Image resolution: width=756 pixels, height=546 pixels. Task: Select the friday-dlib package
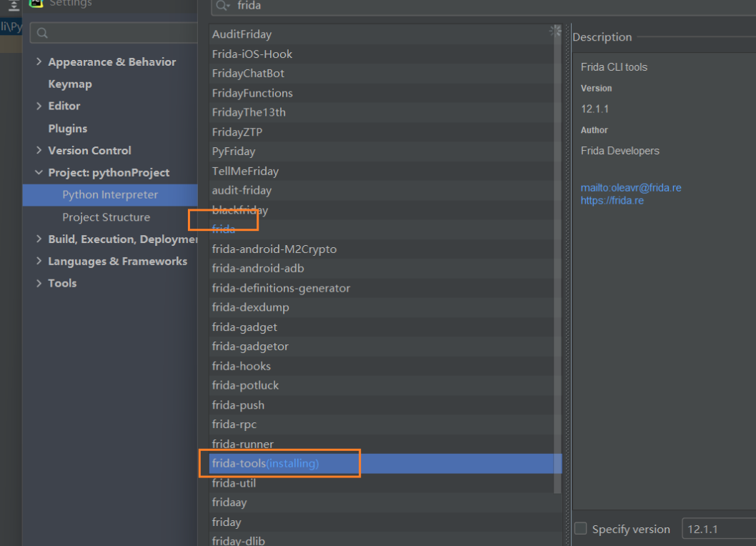386,540
